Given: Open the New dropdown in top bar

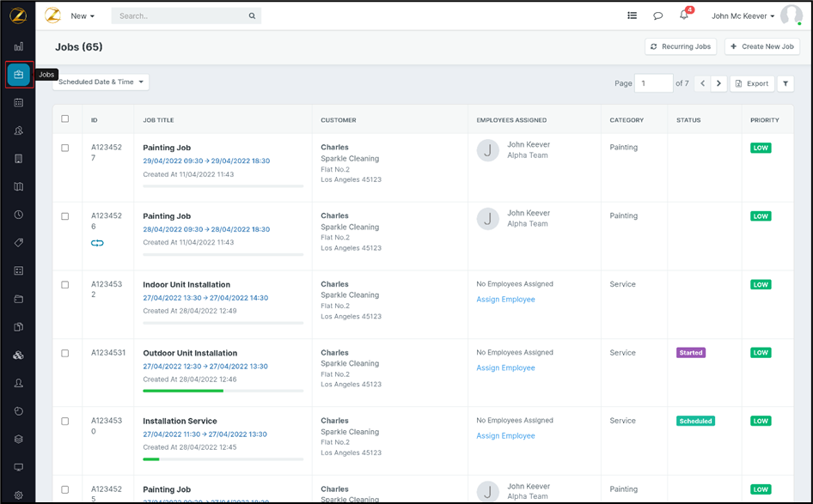Looking at the screenshot, I should click(83, 16).
